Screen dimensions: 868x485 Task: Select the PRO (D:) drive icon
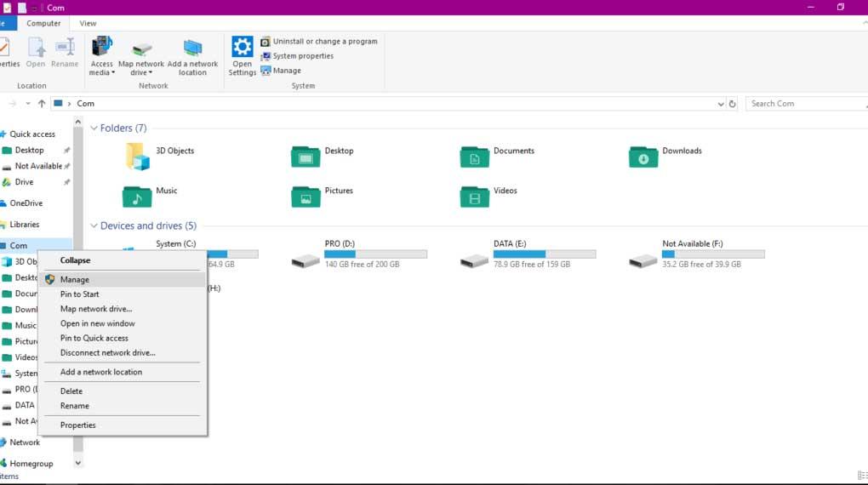306,260
